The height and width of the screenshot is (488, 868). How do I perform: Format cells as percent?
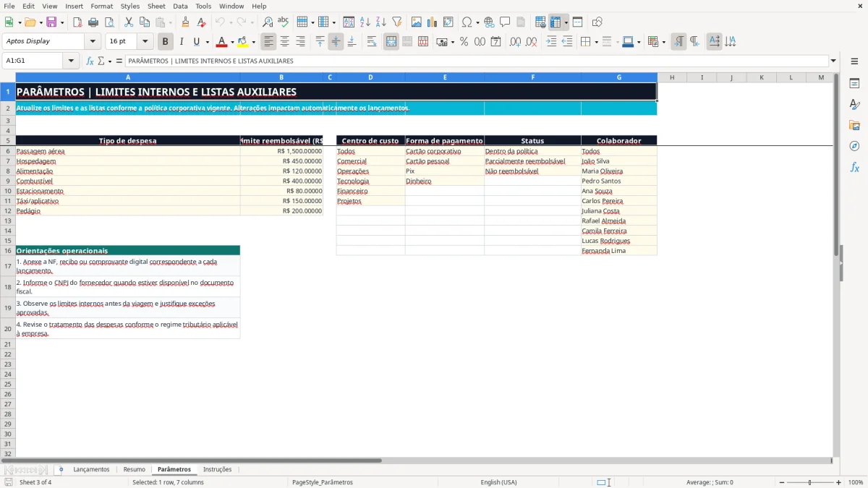point(464,42)
